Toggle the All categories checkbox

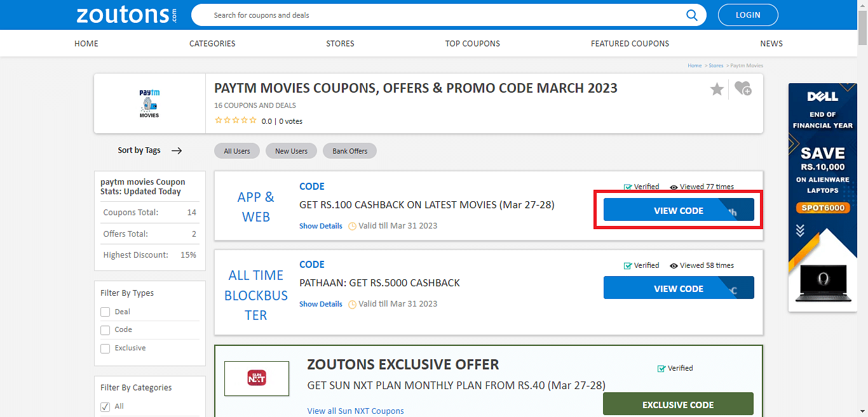(105, 407)
